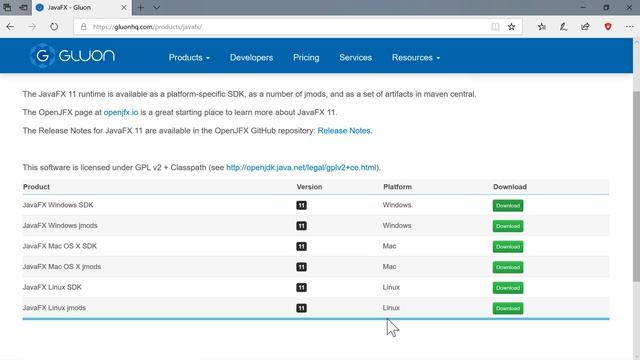Click the 'Platform' column header
Image resolution: width=640 pixels, height=360 pixels.
coord(397,187)
